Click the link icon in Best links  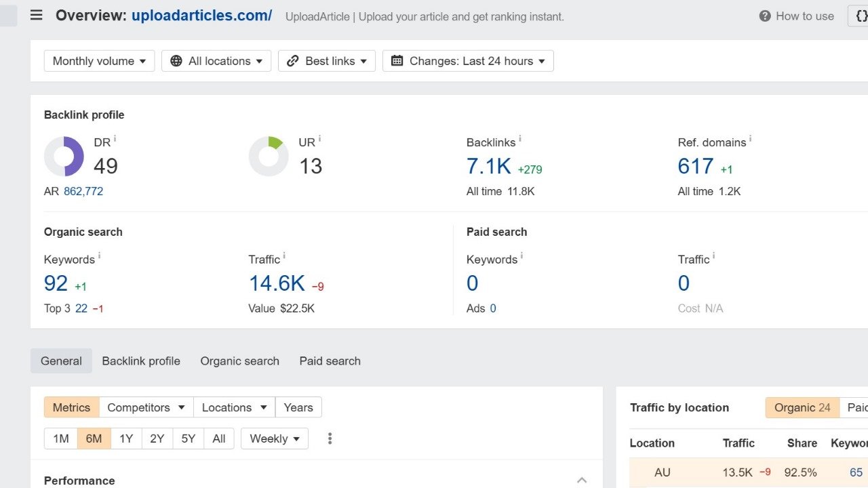[293, 61]
